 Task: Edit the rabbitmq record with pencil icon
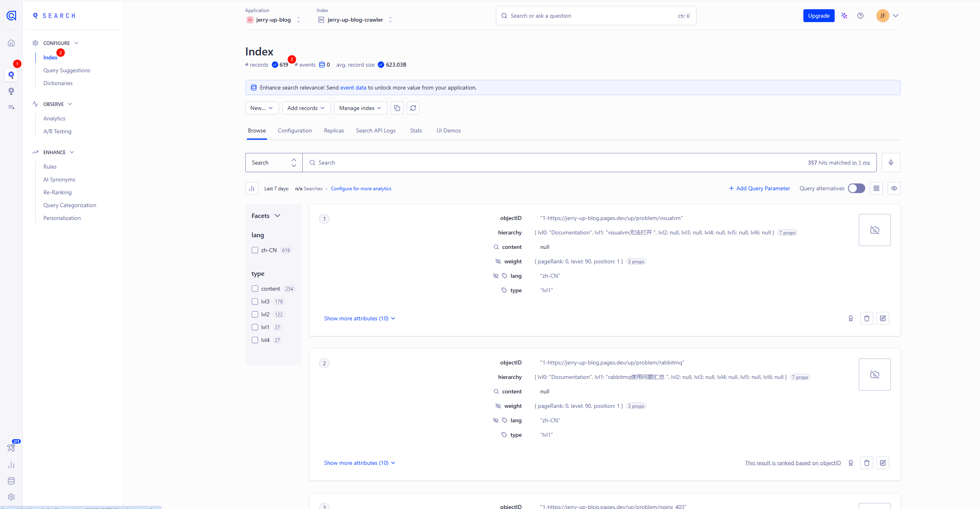(883, 463)
